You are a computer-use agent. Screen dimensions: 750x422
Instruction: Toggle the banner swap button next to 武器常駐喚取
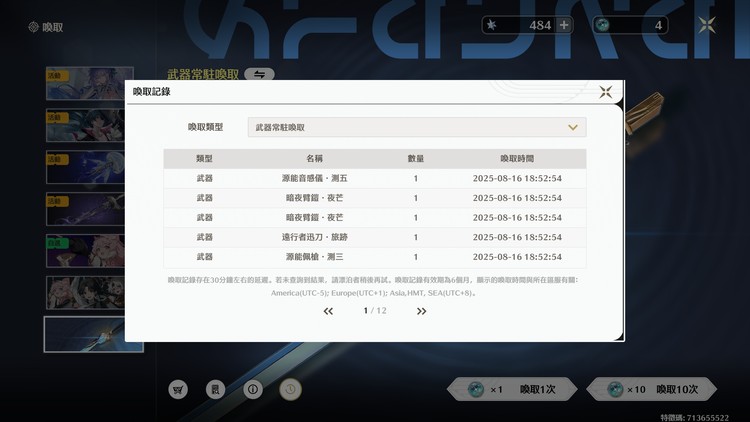(259, 74)
